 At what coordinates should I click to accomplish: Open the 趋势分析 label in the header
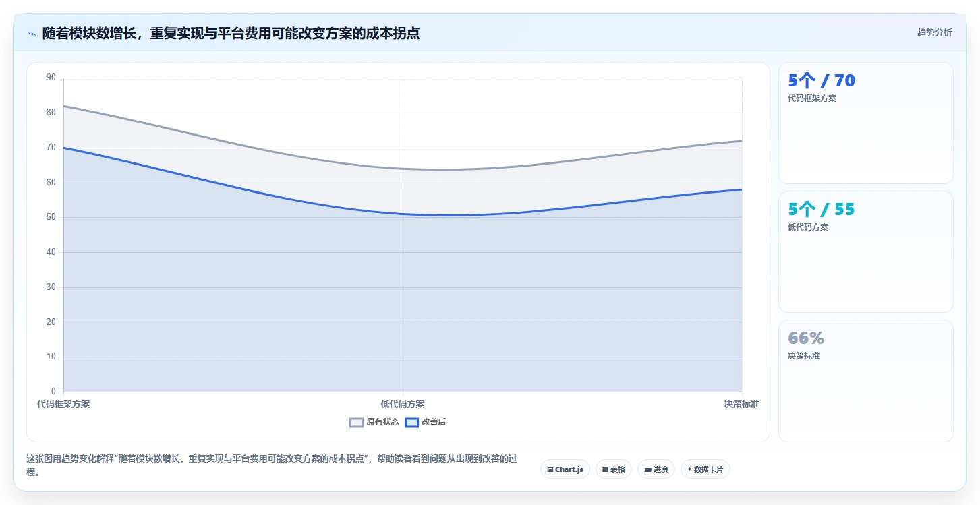coord(934,32)
